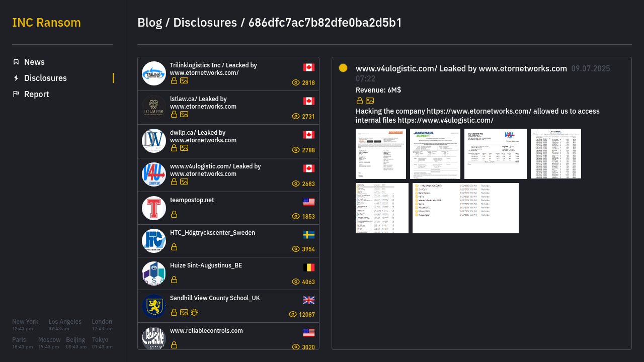The height and width of the screenshot is (362, 644).
Task: Click the HTC logo avatar
Action: [154, 241]
